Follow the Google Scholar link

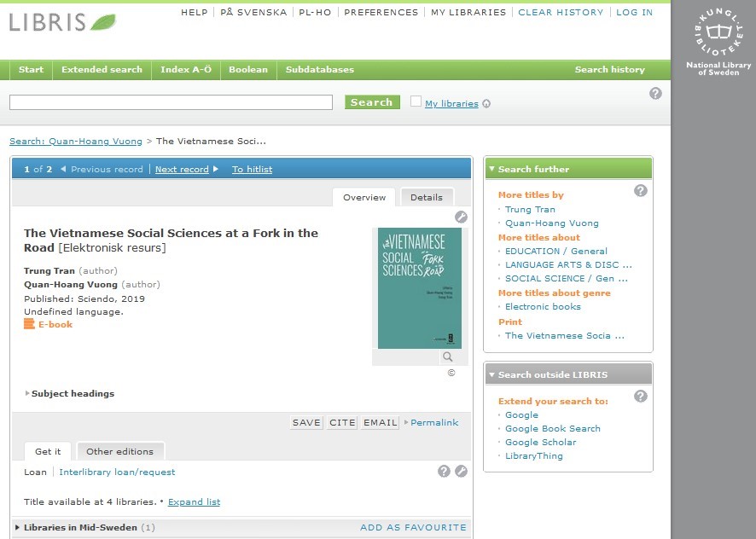540,442
